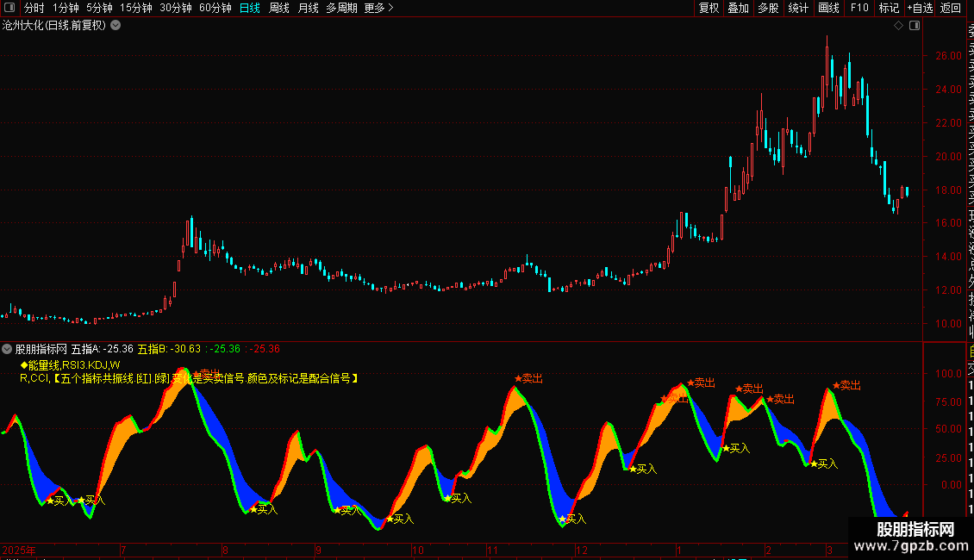
Task: Open dropdown next to 沧州大化 title
Action: (116, 26)
